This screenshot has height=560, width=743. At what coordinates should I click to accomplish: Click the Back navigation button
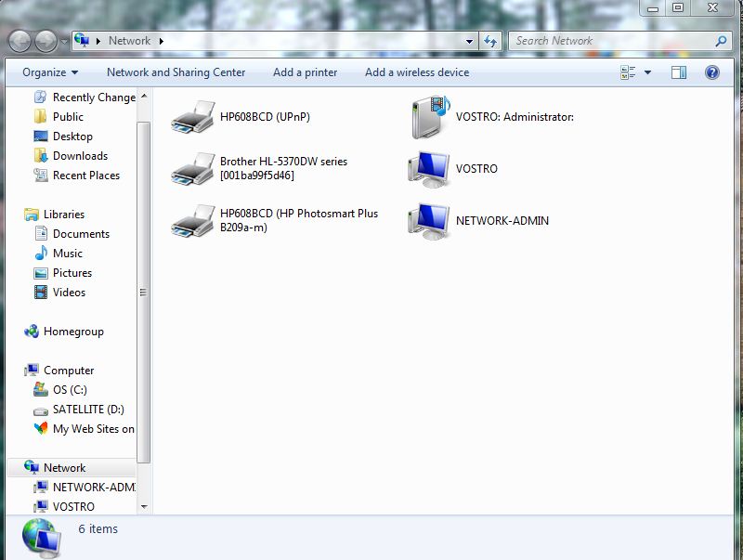[19, 41]
